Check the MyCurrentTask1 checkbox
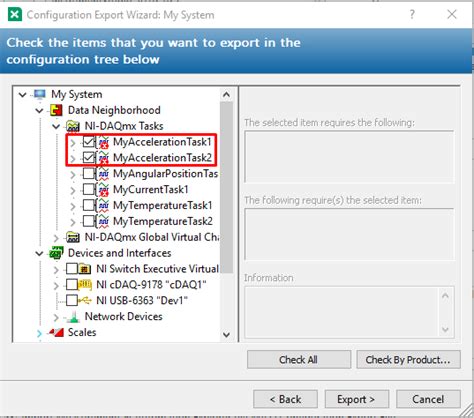 coord(88,190)
